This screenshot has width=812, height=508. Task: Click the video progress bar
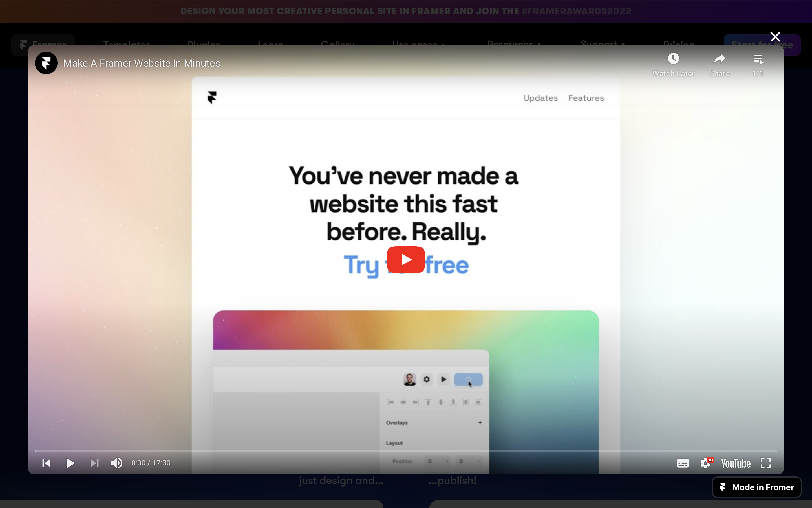click(406, 451)
